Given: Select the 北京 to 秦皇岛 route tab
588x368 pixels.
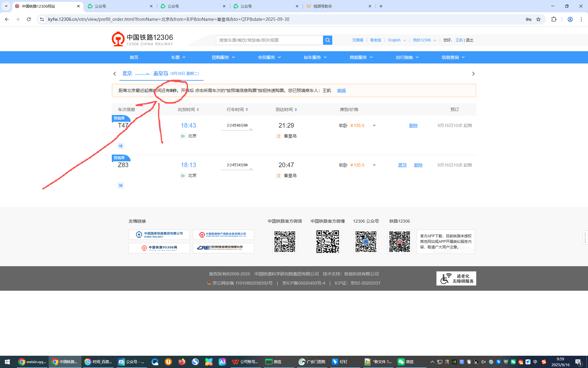Looking at the screenshot, I should pyautogui.click(x=161, y=74).
